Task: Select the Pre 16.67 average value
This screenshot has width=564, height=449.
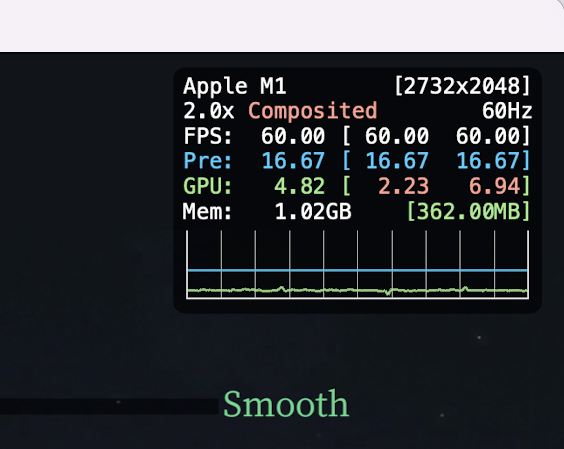Action: point(293,161)
